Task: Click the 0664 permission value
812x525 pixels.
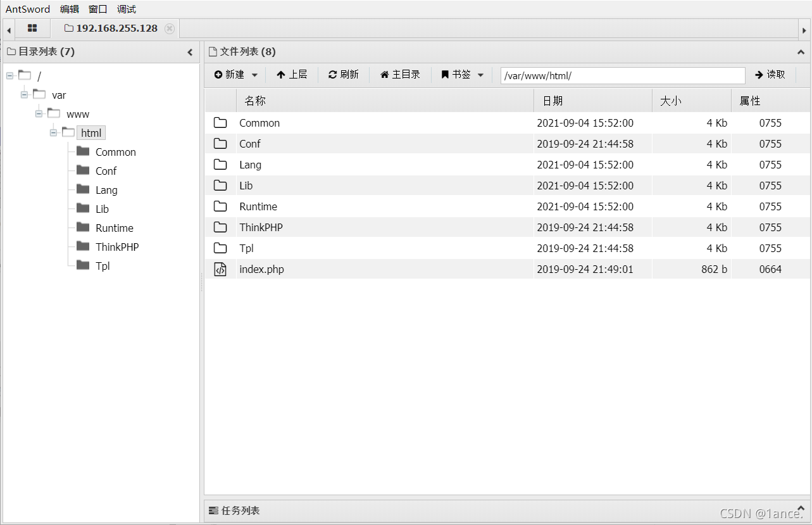Action: [770, 269]
